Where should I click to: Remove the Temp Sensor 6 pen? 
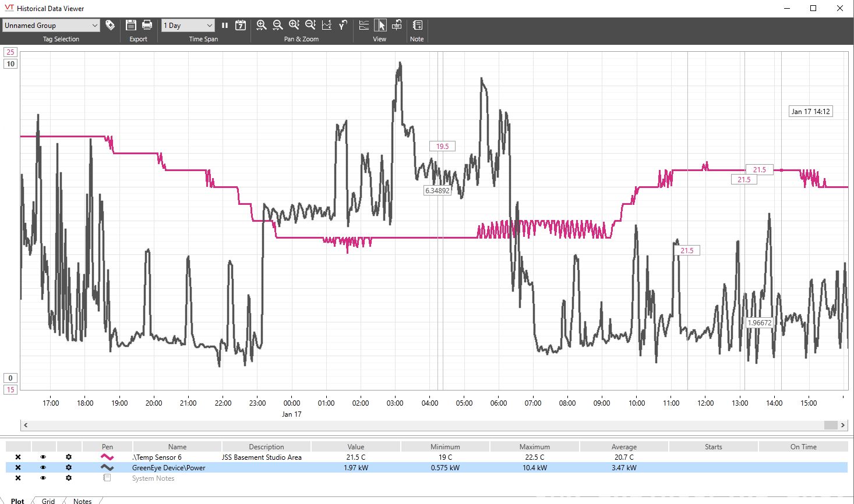(18, 457)
